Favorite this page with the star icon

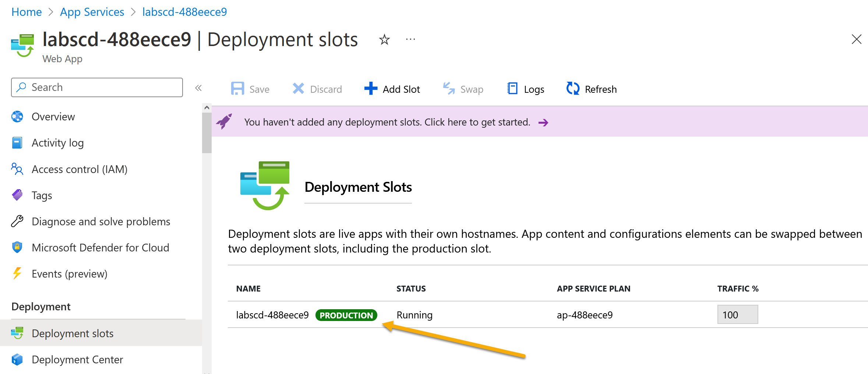(x=384, y=39)
